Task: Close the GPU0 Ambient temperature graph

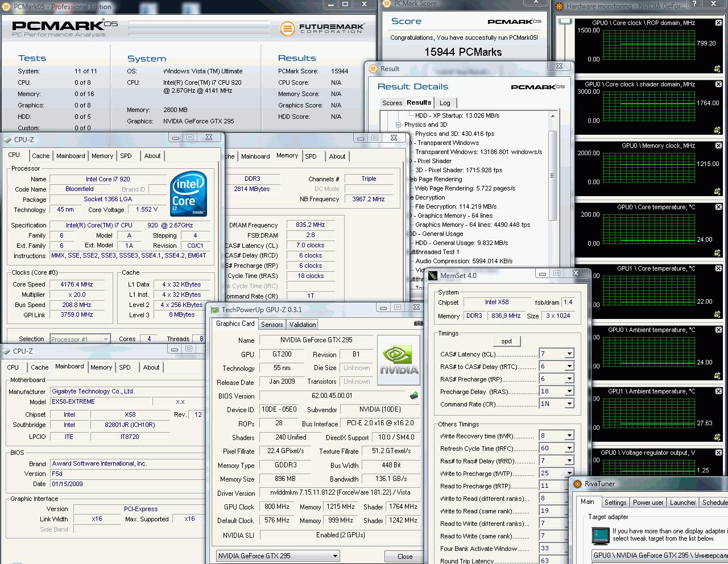Action: click(718, 330)
